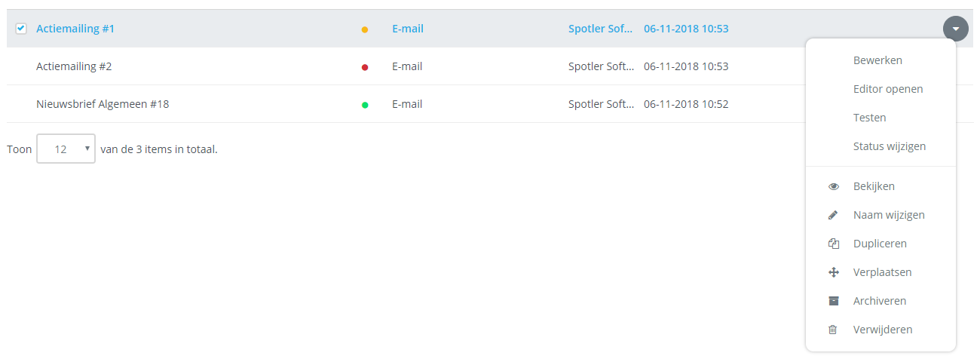Click the eye icon next to Bekijken
This screenshot has height=362, width=980.
833,186
